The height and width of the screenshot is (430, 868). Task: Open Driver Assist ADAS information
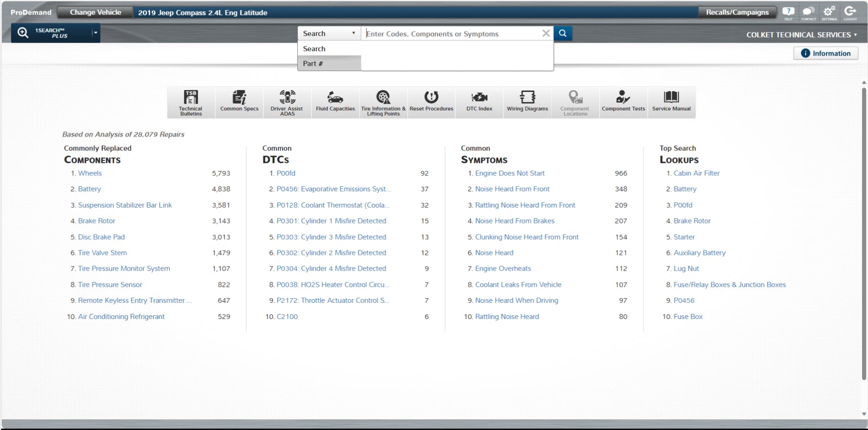coord(287,102)
